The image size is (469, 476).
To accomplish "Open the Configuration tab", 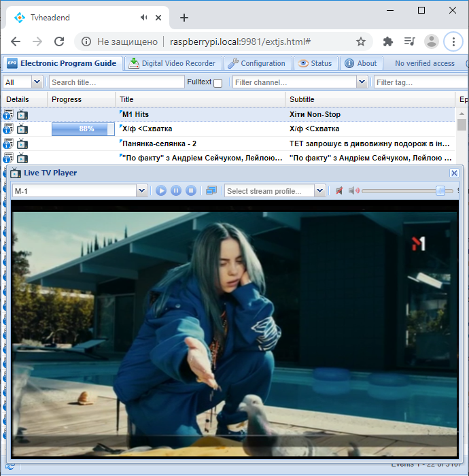I will coord(258,63).
